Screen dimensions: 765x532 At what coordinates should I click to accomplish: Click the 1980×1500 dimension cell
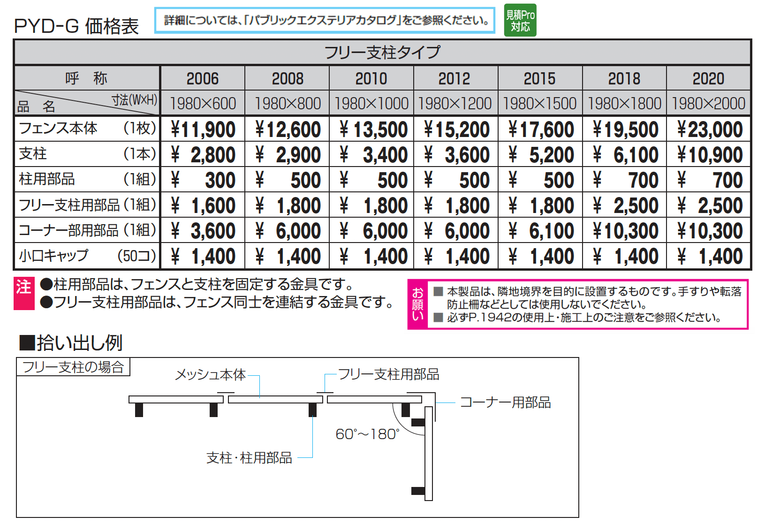click(539, 102)
